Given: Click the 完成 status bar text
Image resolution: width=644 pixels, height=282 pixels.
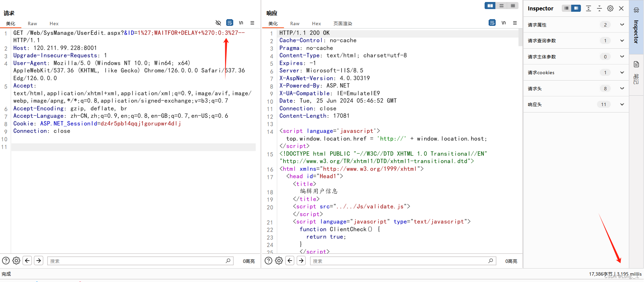Looking at the screenshot, I should point(6,274).
